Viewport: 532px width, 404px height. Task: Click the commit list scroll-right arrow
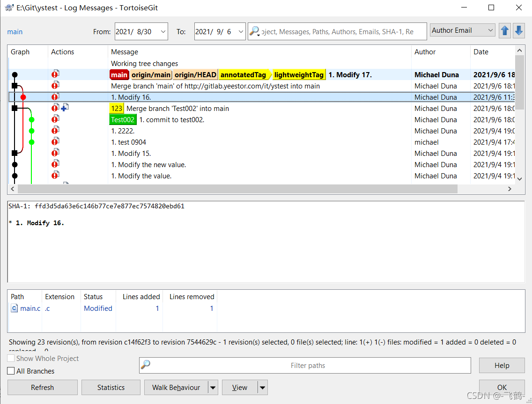509,189
